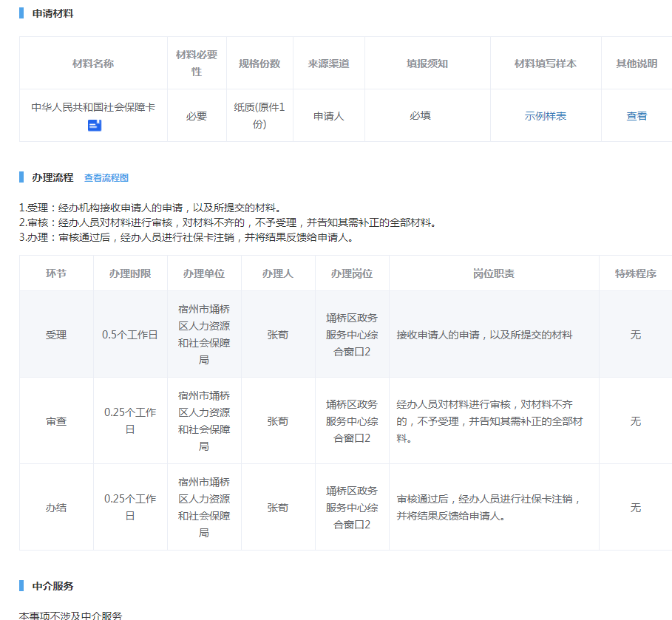Click the blue document icon under 社会保障卡

click(x=94, y=126)
